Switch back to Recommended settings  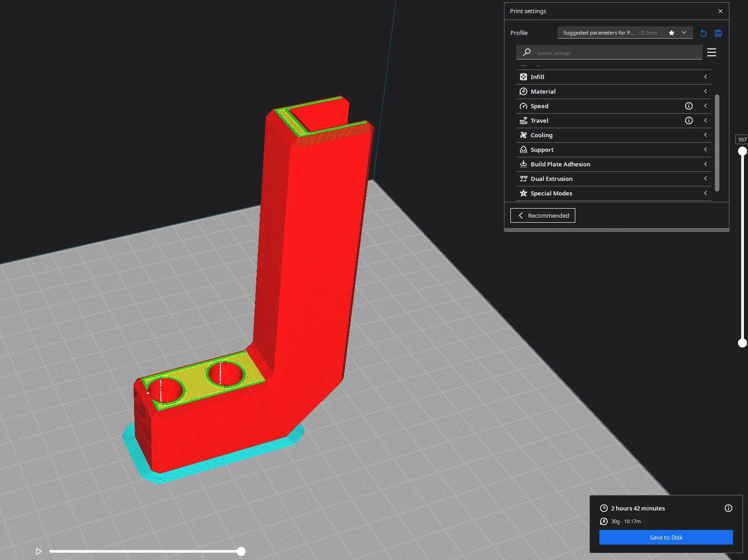pyautogui.click(x=543, y=215)
